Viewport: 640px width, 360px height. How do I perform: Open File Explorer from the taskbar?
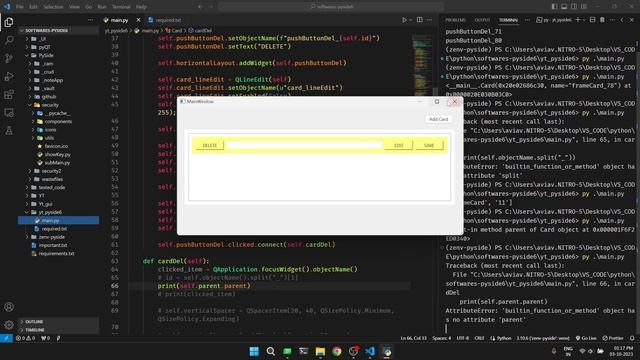(320, 351)
